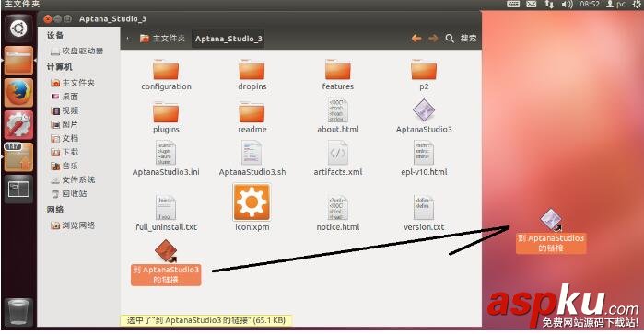Open 浏览网络 in the sidebar
The height and width of the screenshot is (334, 644).
click(x=73, y=225)
